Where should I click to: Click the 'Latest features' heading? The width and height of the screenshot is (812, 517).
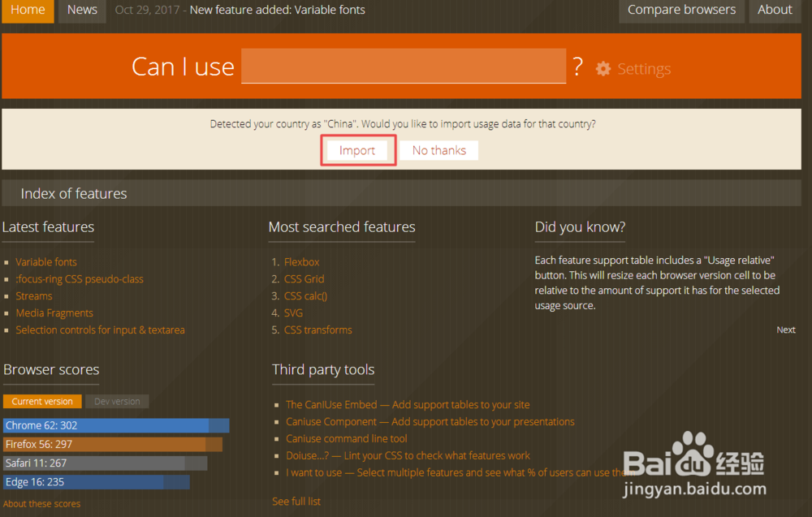pos(48,227)
